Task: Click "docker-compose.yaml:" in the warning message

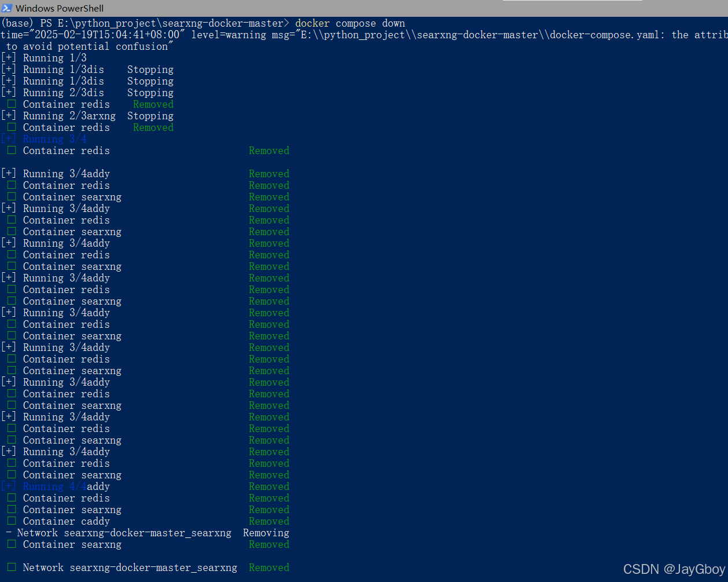Action: tap(608, 35)
